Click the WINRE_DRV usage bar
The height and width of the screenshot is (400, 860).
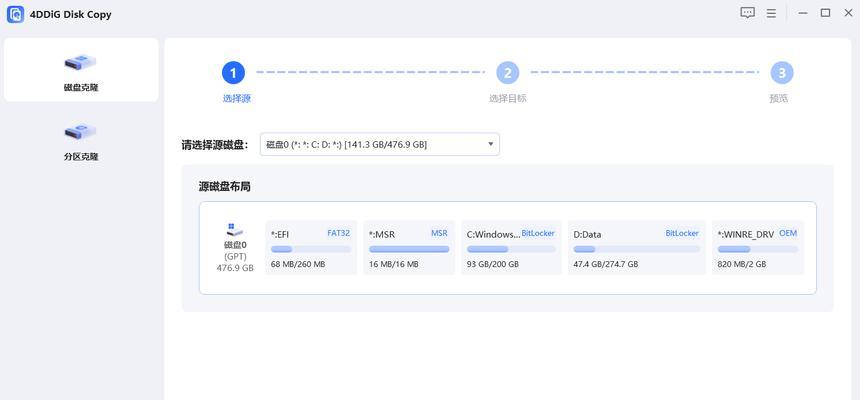click(758, 249)
